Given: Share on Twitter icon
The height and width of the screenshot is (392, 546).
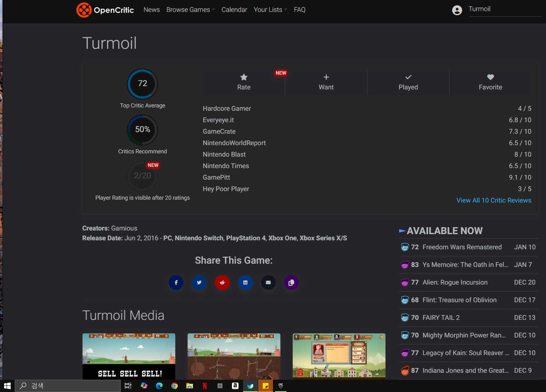Looking at the screenshot, I should pyautogui.click(x=199, y=283).
